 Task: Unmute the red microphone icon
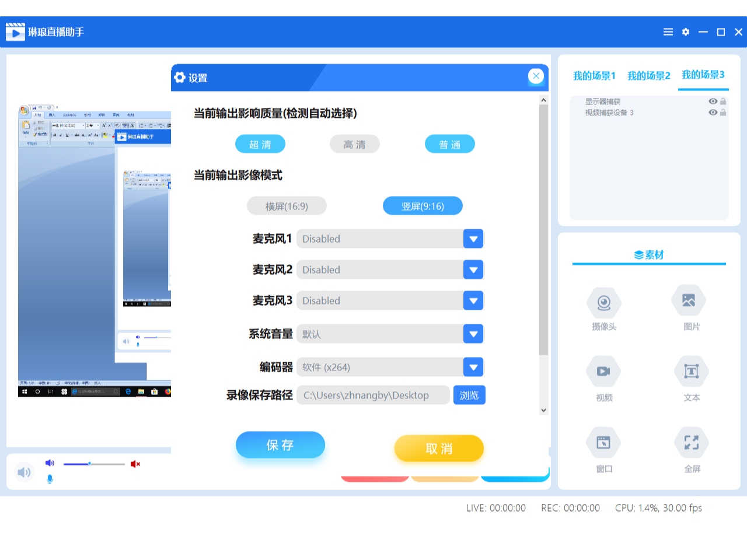(x=135, y=463)
